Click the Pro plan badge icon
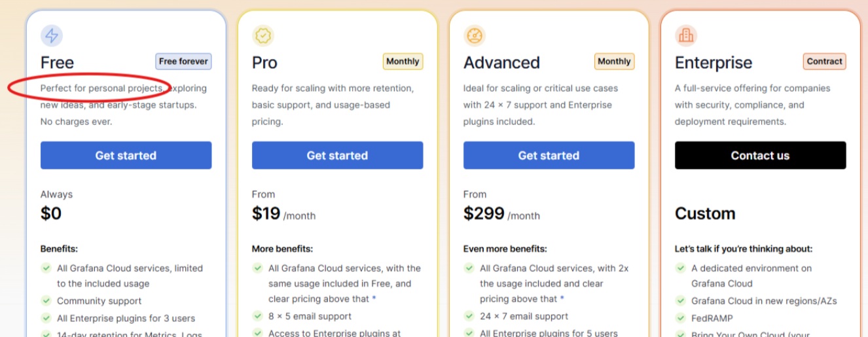868x337 pixels. [x=263, y=35]
